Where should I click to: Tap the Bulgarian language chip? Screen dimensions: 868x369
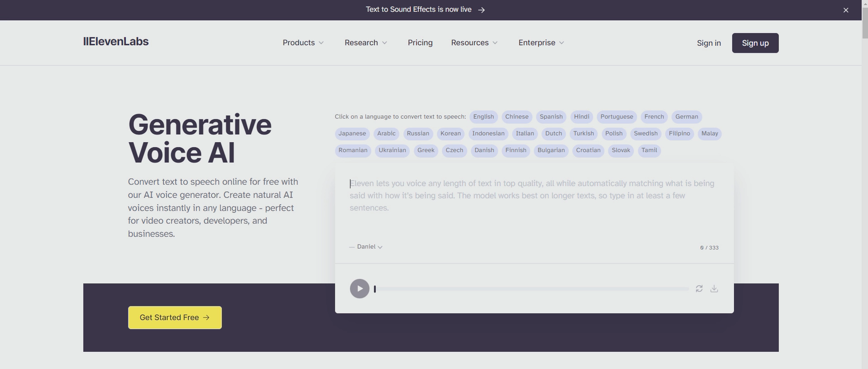[x=551, y=150]
